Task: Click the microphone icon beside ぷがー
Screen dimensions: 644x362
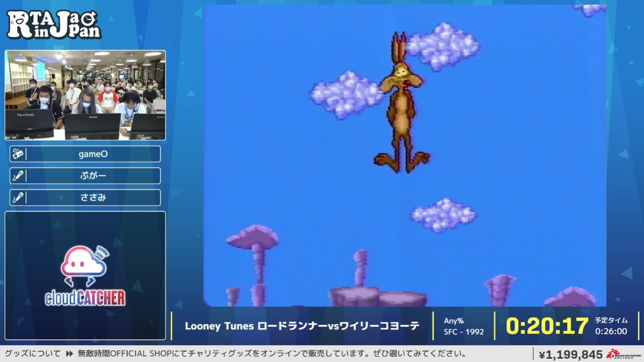Action: tap(18, 176)
